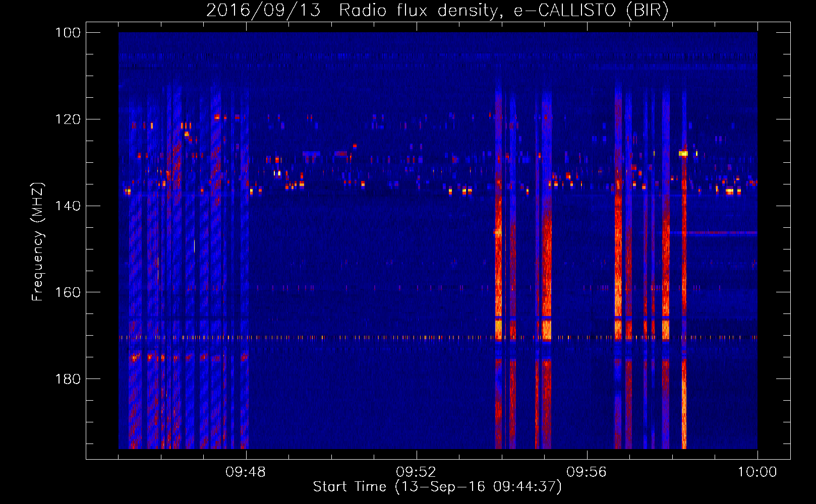Screen dimensions: 816x504
Task: Click the 120 frequency tick label
Action: (68, 119)
